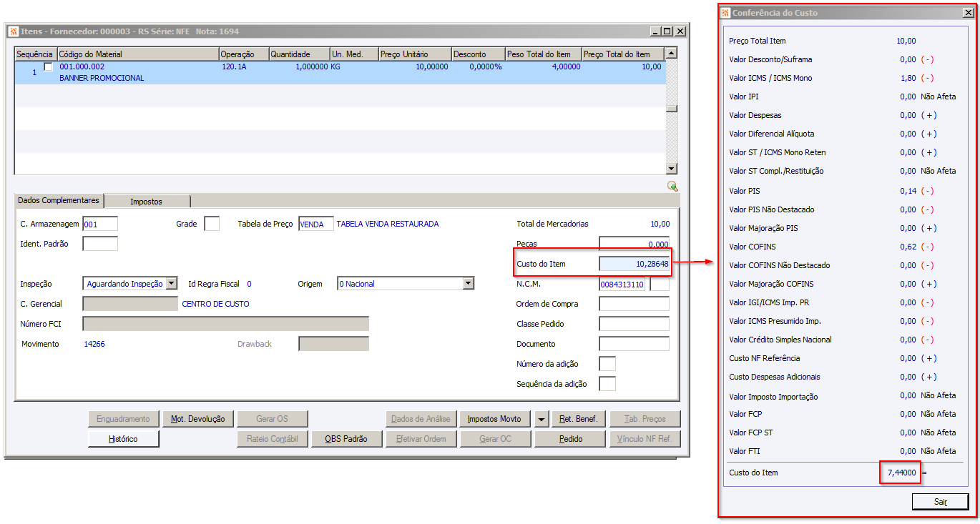Click the Sequência da adição box
Screen dimensions: 980x524
click(x=607, y=384)
